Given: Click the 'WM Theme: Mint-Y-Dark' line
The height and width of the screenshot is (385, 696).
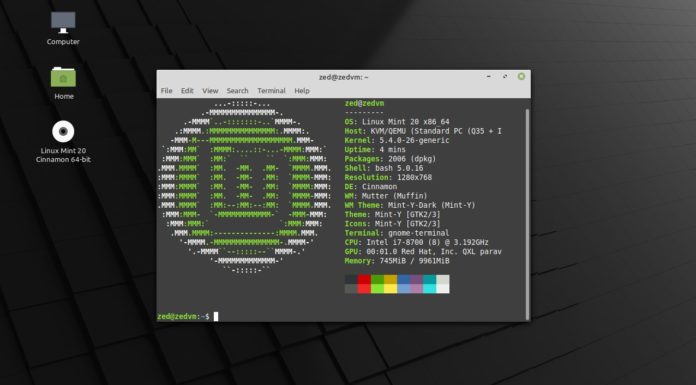Looking at the screenshot, I should tap(410, 205).
